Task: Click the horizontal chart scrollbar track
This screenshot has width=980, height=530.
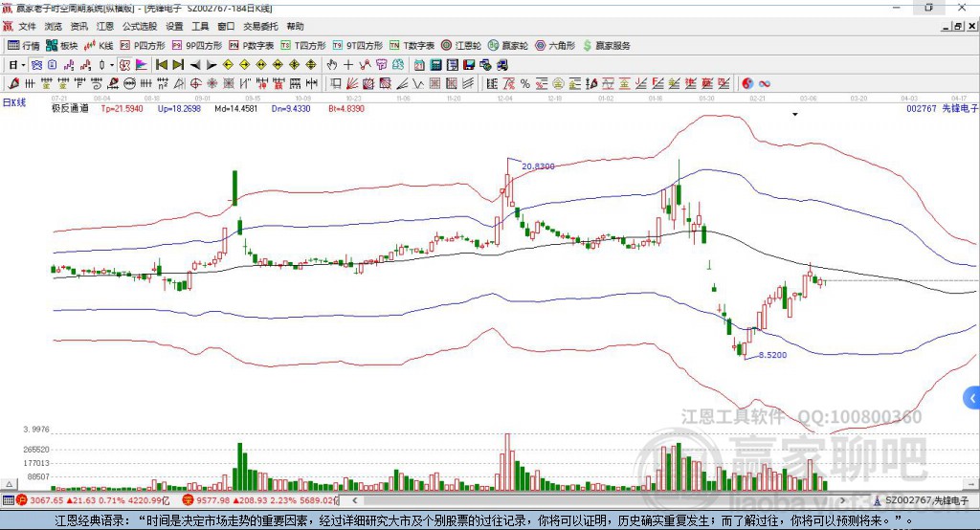Action: 599,500
